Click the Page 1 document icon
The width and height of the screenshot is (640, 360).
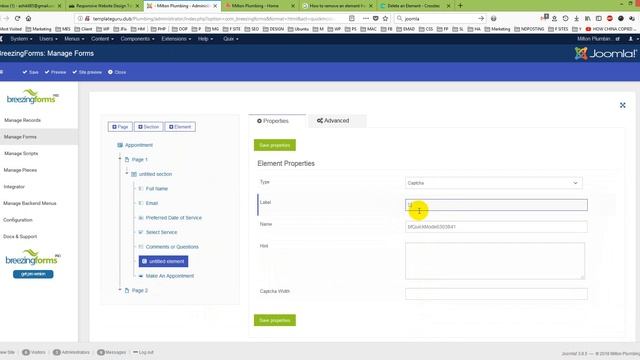tap(127, 160)
